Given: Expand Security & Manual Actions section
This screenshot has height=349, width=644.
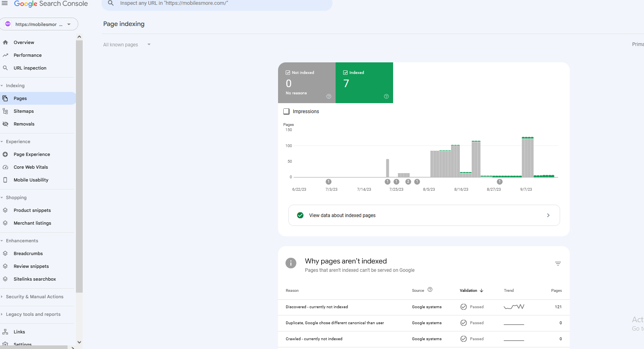Looking at the screenshot, I should [2, 297].
